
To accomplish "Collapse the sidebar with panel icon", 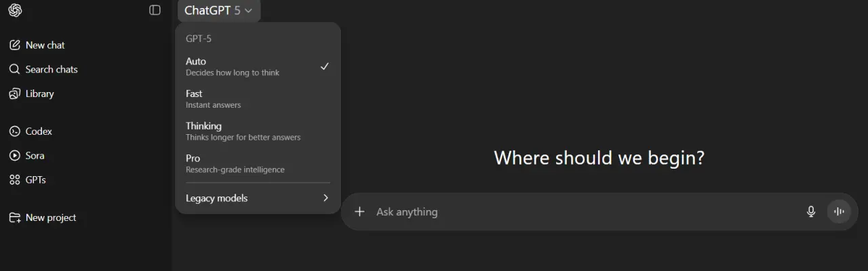I will click(155, 10).
